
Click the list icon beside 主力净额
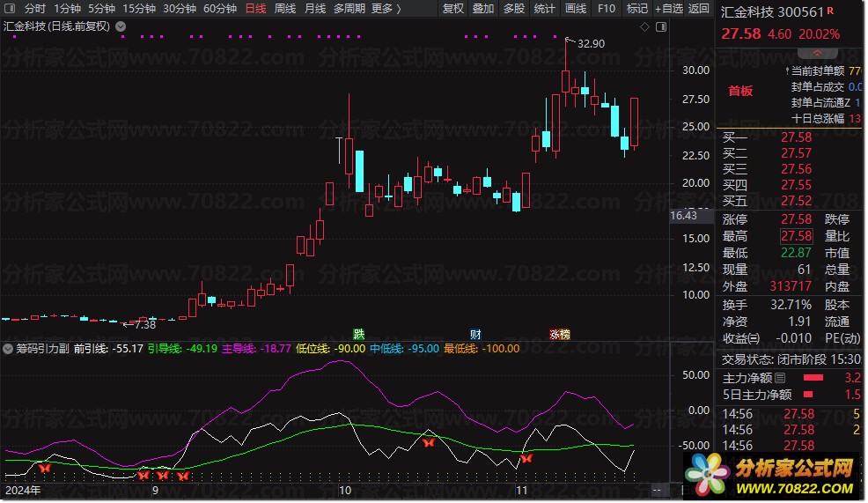[780, 378]
